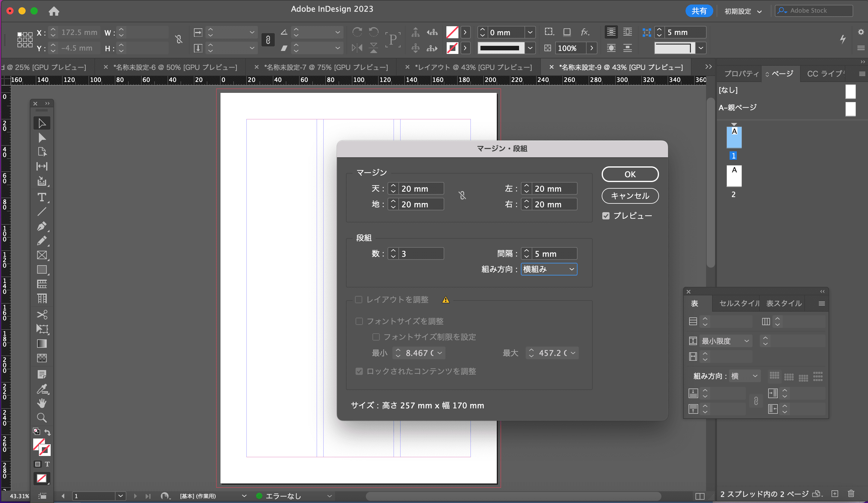The image size is (868, 503).
Task: Select the Selection tool arrow
Action: tap(42, 123)
